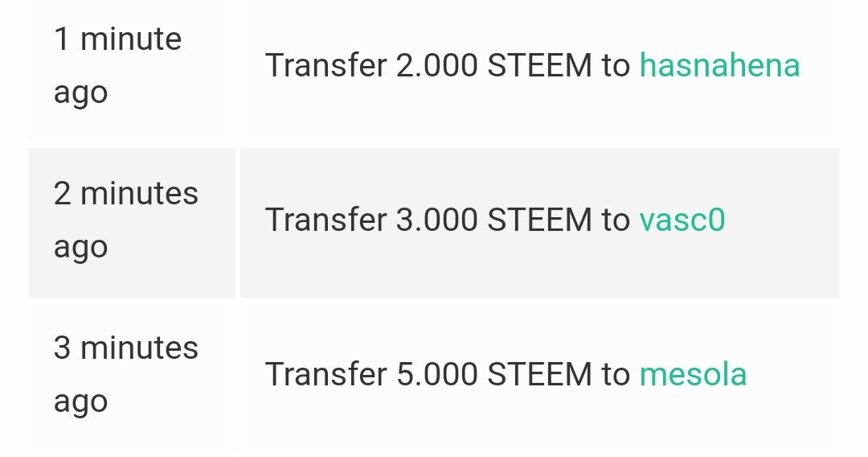Select the 3.000 STEEM amount text
Image resolution: width=868 pixels, height=457 pixels.
click(493, 220)
